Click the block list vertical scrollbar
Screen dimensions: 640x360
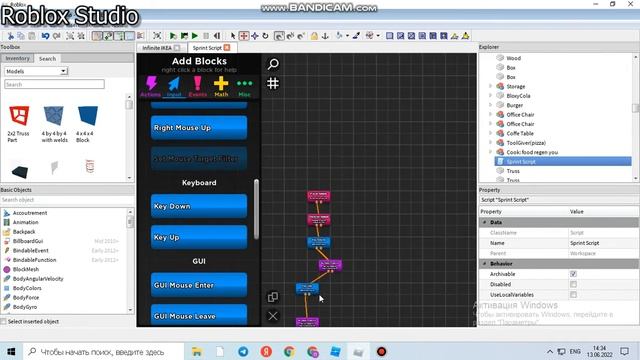(x=256, y=209)
